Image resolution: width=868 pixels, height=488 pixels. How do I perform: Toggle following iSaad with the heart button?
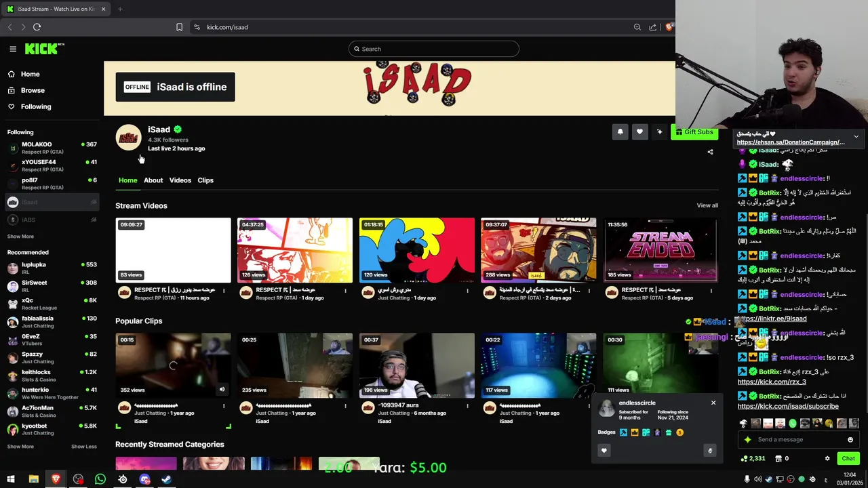[639, 132]
